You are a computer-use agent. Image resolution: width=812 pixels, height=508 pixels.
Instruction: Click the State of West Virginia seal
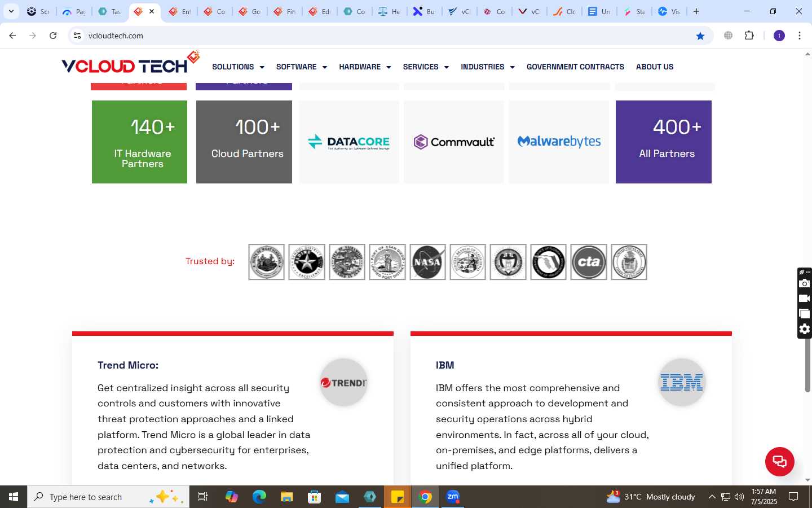[266, 262]
